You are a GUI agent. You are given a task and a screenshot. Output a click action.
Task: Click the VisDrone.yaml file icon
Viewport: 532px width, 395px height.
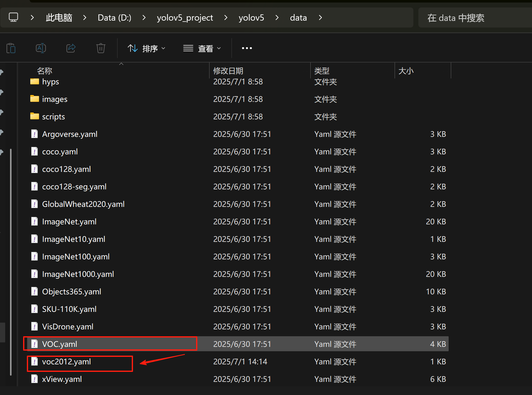pos(35,326)
